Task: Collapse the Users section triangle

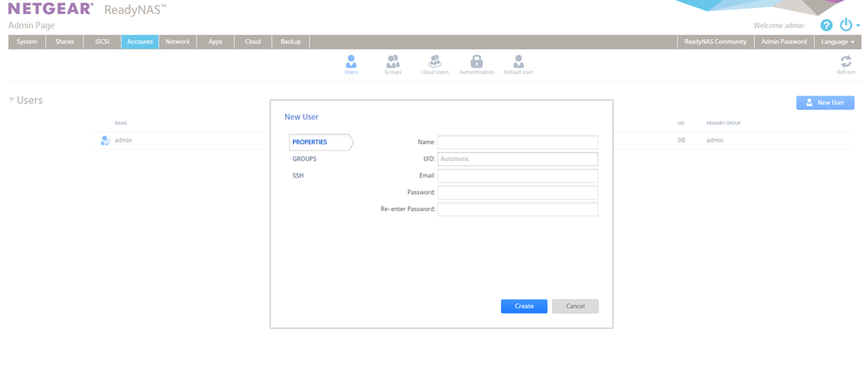Action: coord(11,101)
